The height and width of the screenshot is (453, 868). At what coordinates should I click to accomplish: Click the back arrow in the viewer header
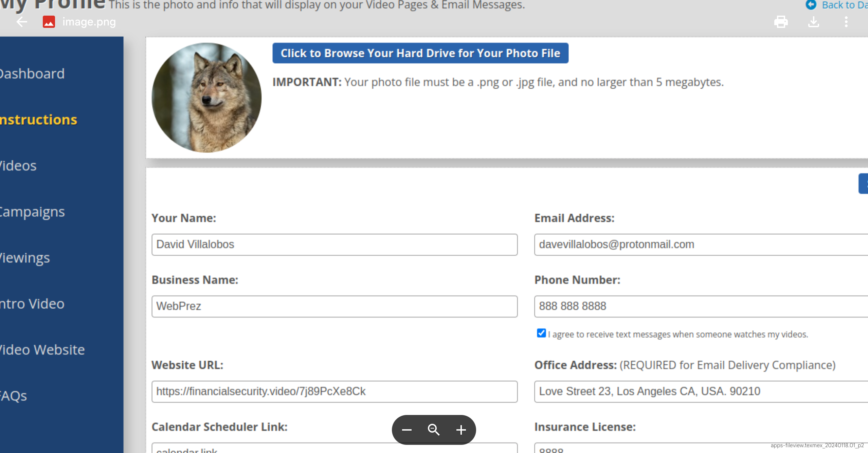point(22,22)
